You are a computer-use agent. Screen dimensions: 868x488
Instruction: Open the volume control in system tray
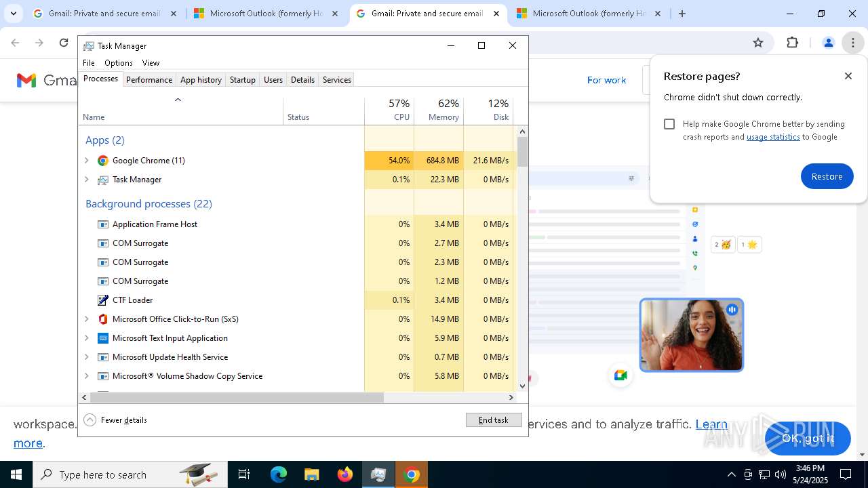781,474
